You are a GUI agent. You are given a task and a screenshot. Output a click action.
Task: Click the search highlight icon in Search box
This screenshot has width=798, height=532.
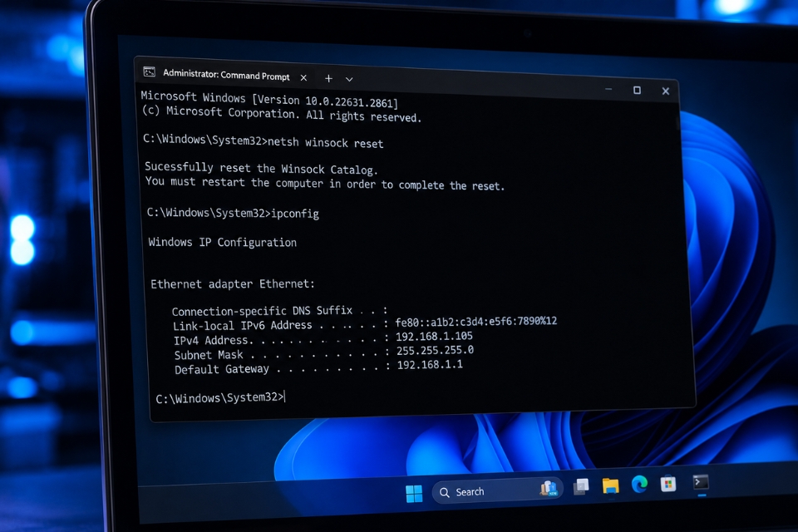point(549,489)
